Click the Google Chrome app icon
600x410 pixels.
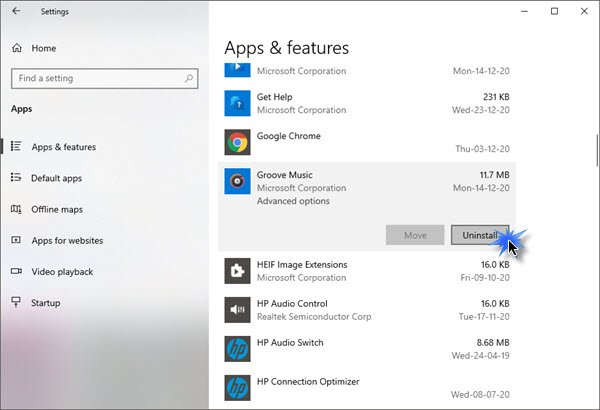pos(237,142)
